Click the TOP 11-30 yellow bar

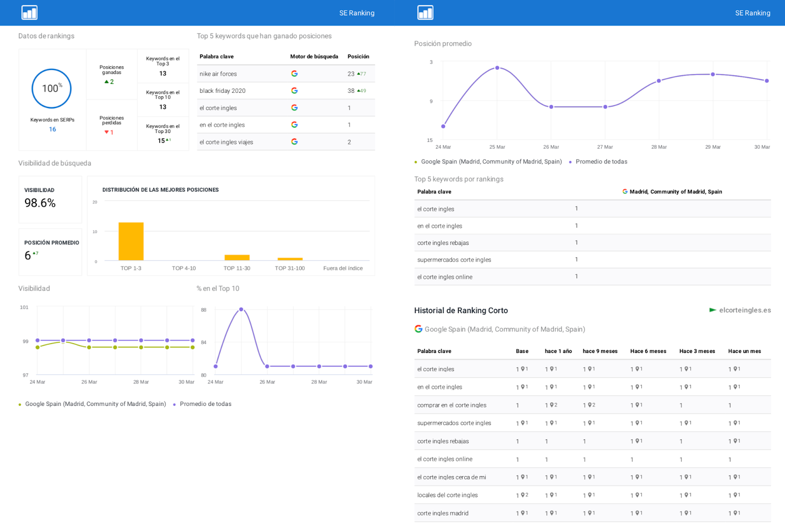click(x=237, y=258)
